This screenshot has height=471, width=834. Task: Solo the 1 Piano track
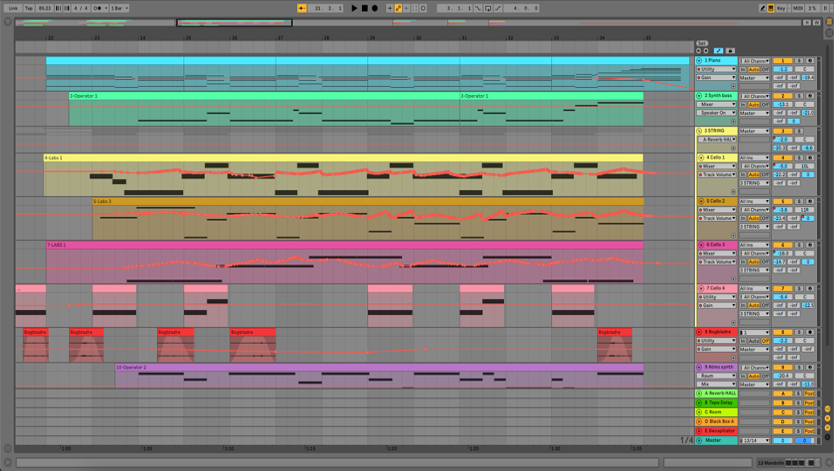click(x=799, y=61)
